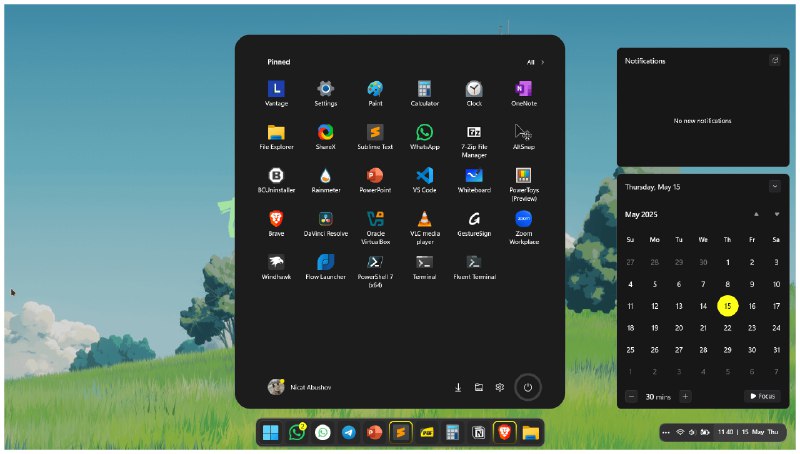Select May 1 in the calendar
The image size is (800, 454).
tap(728, 262)
